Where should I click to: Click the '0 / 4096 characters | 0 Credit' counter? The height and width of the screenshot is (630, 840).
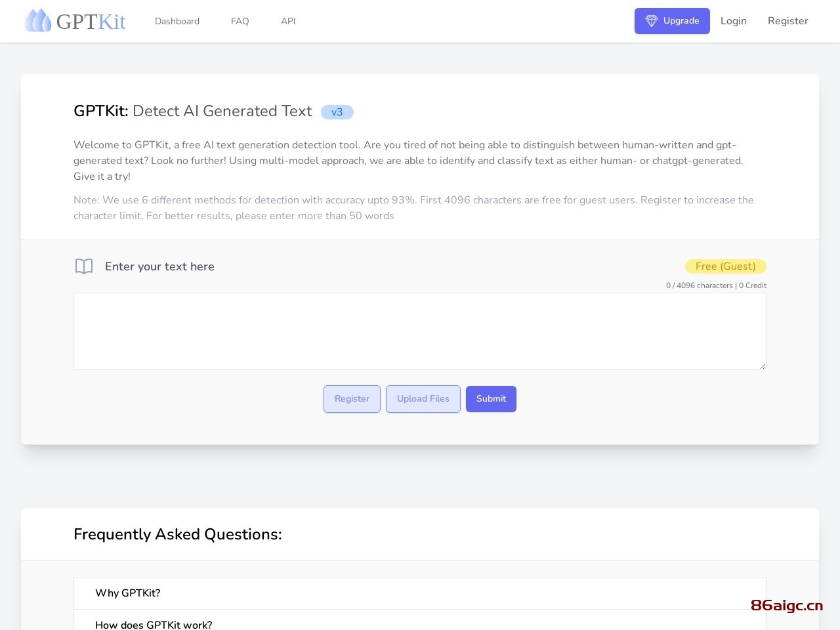click(x=716, y=285)
